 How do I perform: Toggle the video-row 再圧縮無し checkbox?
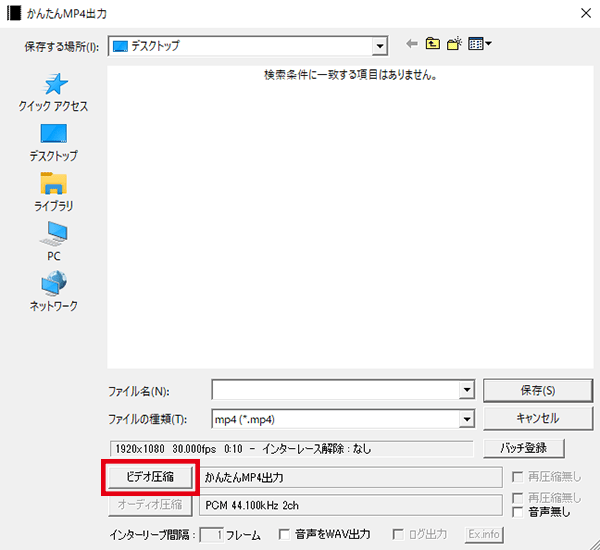coord(517,477)
